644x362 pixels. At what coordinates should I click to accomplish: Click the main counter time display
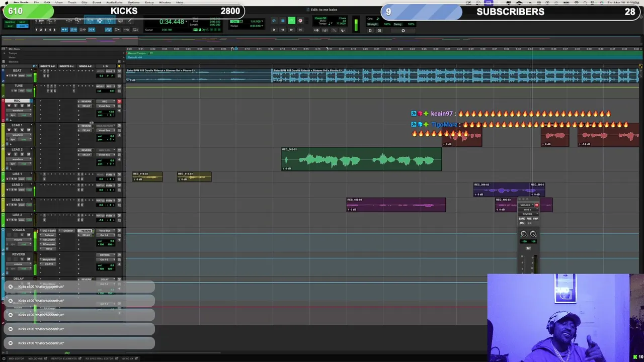172,22
